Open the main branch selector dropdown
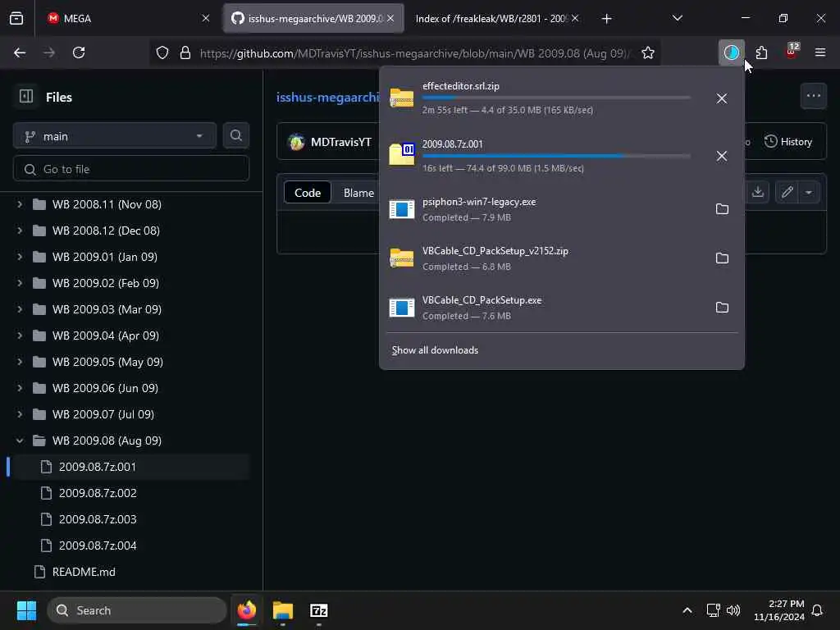 point(115,136)
